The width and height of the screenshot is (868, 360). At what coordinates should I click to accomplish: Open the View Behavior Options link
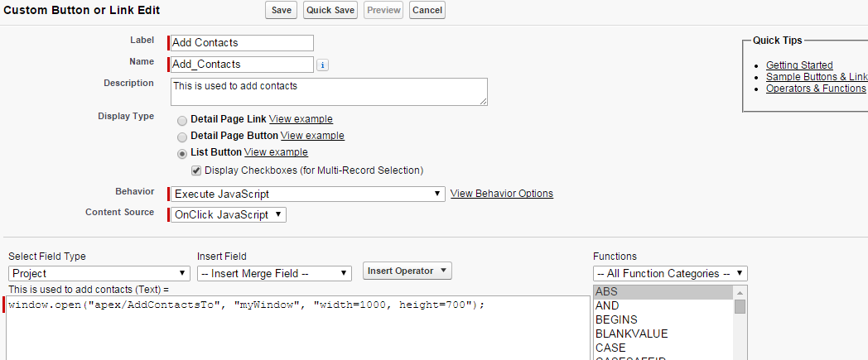(502, 194)
